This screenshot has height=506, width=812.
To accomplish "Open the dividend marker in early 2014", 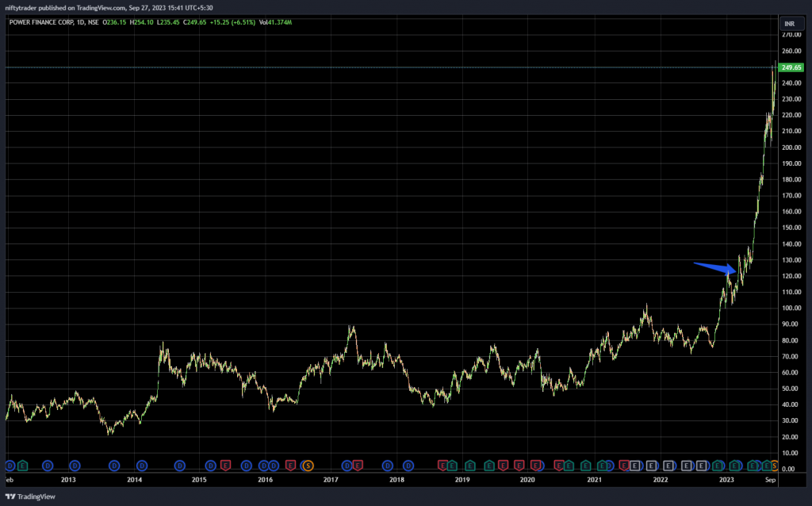I will (142, 466).
